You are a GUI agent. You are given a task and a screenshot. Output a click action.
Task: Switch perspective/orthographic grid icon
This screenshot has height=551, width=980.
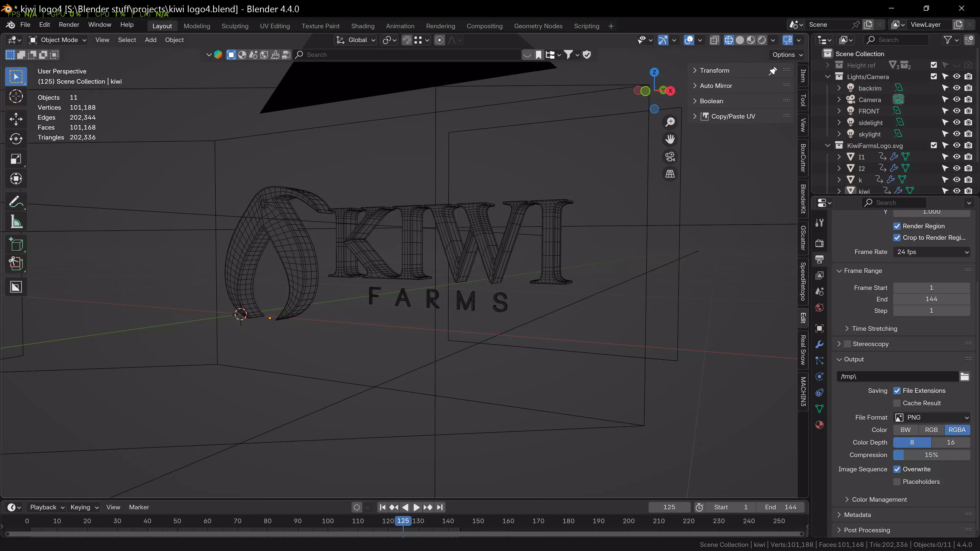(670, 174)
